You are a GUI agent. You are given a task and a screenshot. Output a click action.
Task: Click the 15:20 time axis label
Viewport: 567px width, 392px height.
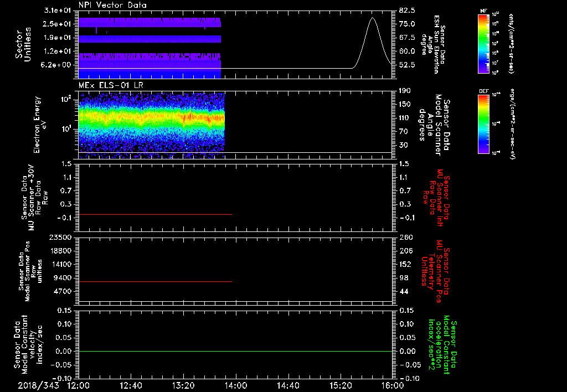click(341, 386)
